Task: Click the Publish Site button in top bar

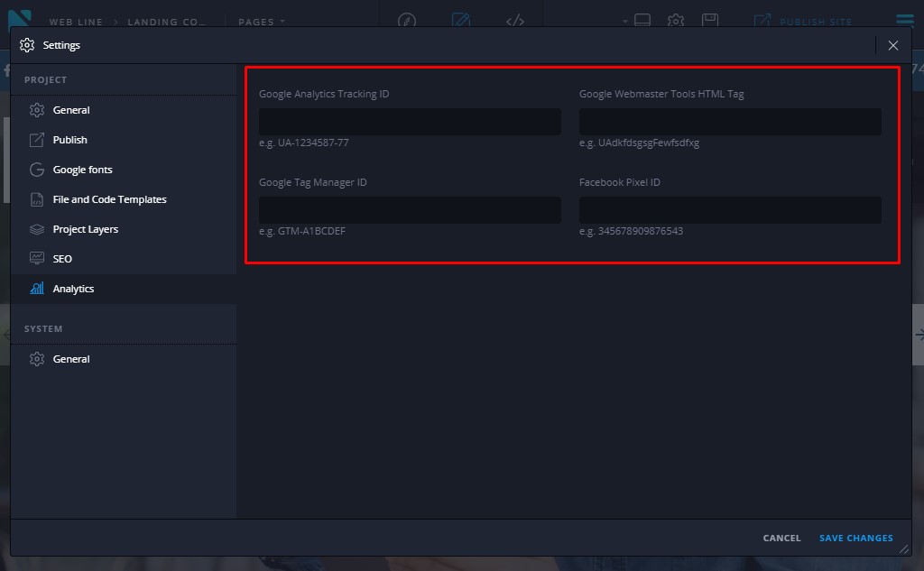Action: [803, 22]
